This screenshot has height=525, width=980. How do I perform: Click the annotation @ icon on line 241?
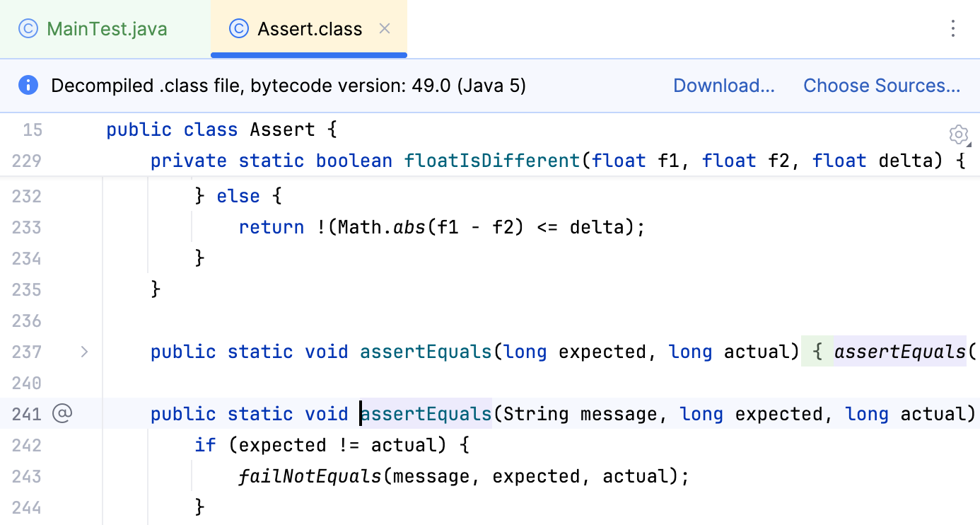click(62, 413)
